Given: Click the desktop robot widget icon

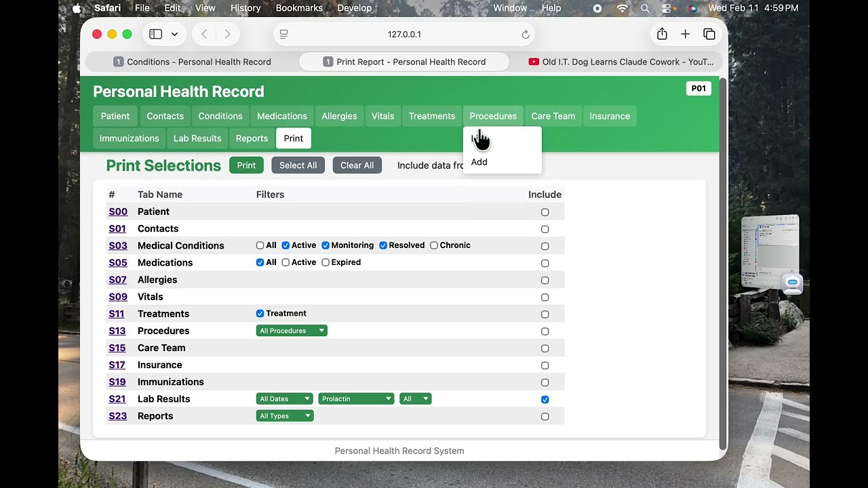Looking at the screenshot, I should click(792, 283).
